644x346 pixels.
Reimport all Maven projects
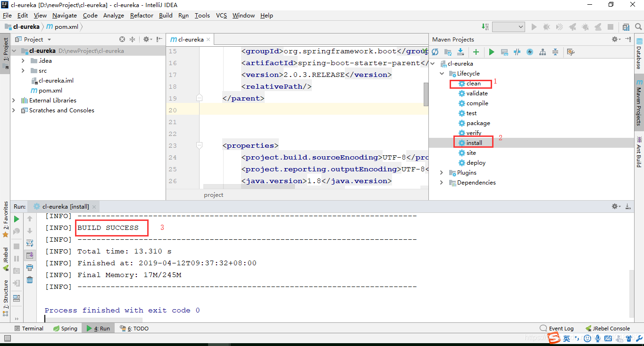coord(435,52)
